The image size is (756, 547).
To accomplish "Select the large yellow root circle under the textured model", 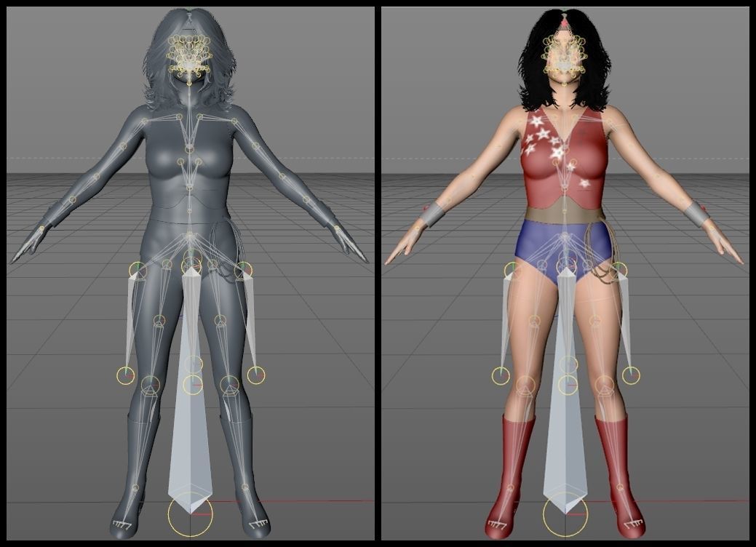I will (x=565, y=514).
